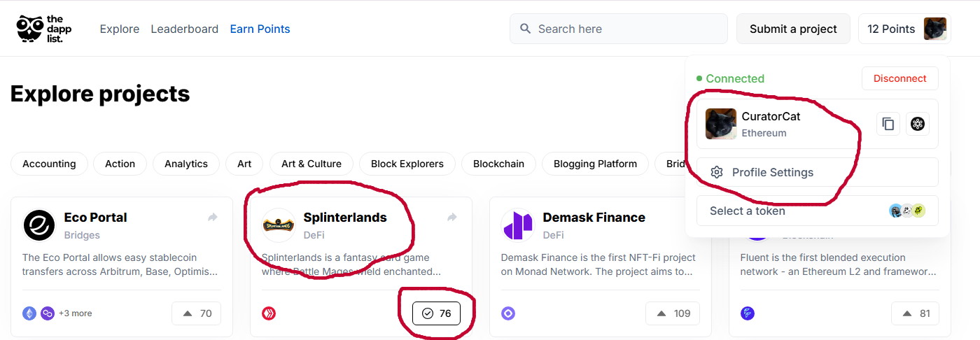Click the black network icon beside copy
Image resolution: width=980 pixels, height=340 pixels.
pyautogui.click(x=918, y=124)
